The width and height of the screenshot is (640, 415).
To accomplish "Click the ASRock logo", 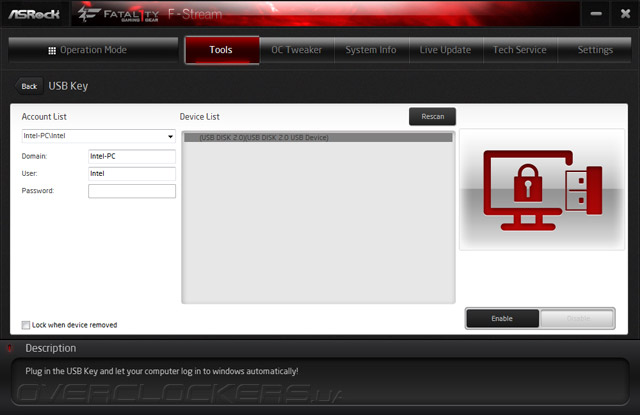I will [34, 14].
